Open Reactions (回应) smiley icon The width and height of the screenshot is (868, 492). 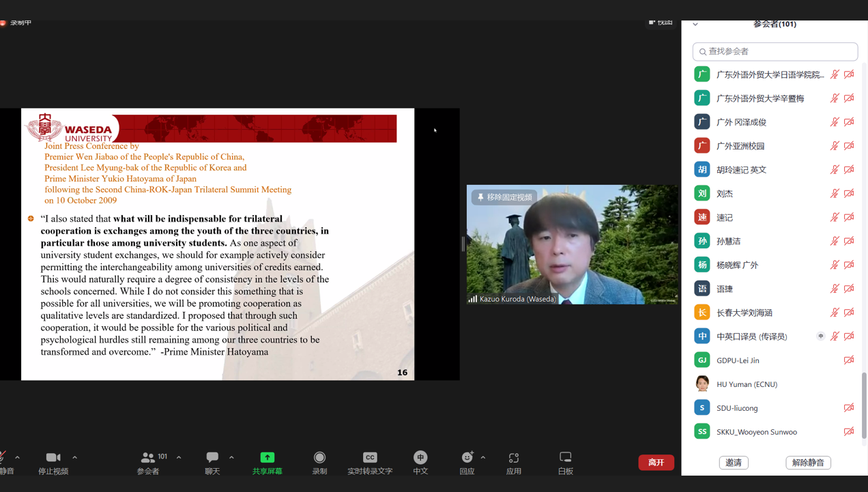[x=467, y=458]
